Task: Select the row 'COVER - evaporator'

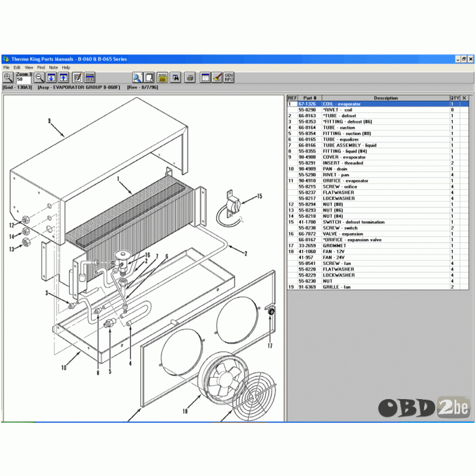Action: (x=378, y=157)
